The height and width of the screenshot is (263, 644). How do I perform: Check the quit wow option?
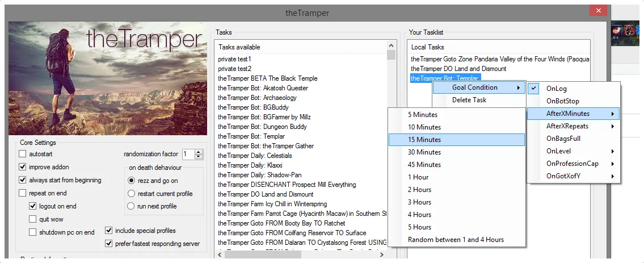pyautogui.click(x=32, y=219)
